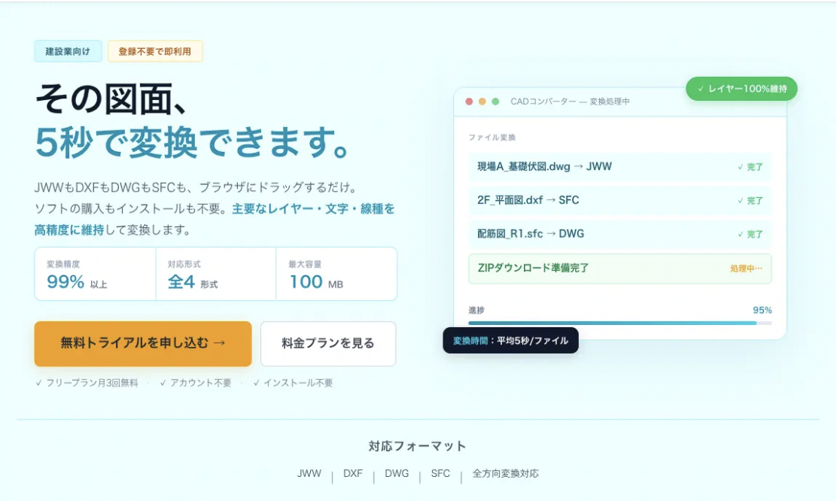This screenshot has height=504, width=837.
Task: Click the 完了 checkmark for 現場A_基礎伏図.dwg
Action: [750, 167]
